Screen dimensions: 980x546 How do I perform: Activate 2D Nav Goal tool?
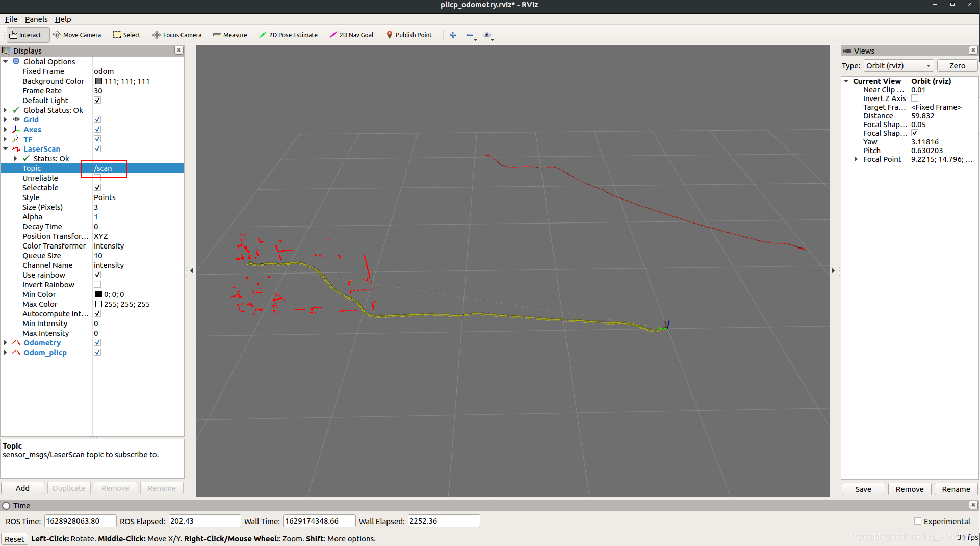(351, 35)
